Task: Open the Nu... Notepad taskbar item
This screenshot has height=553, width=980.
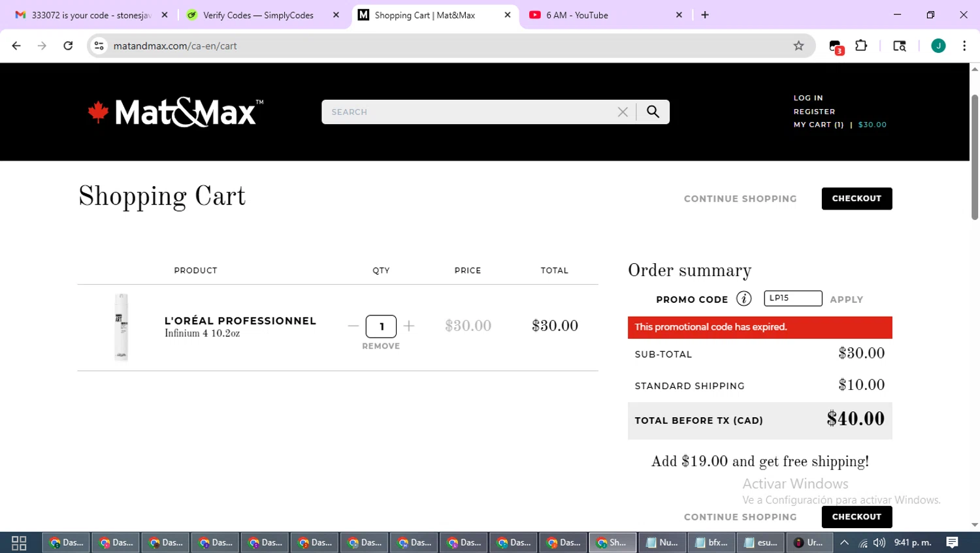Action: (661, 543)
